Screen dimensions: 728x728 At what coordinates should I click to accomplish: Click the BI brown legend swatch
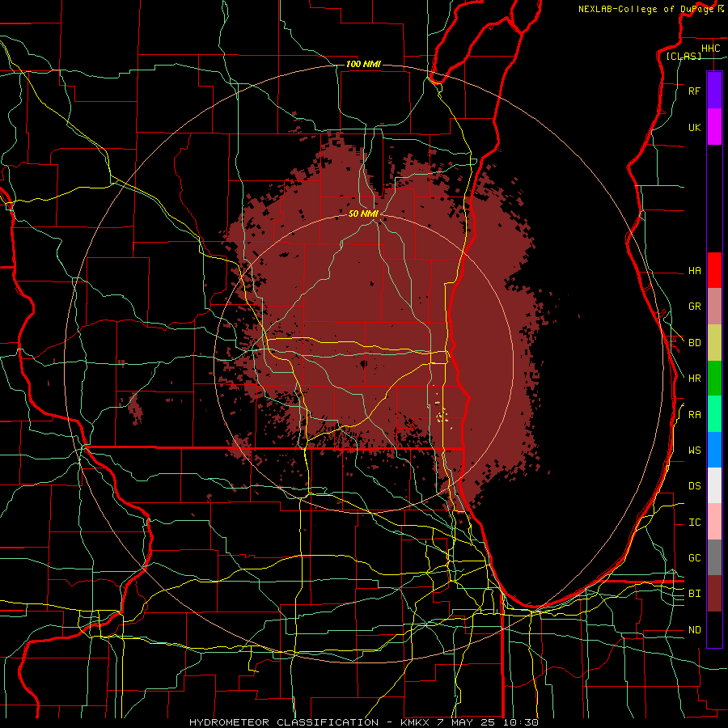[714, 594]
